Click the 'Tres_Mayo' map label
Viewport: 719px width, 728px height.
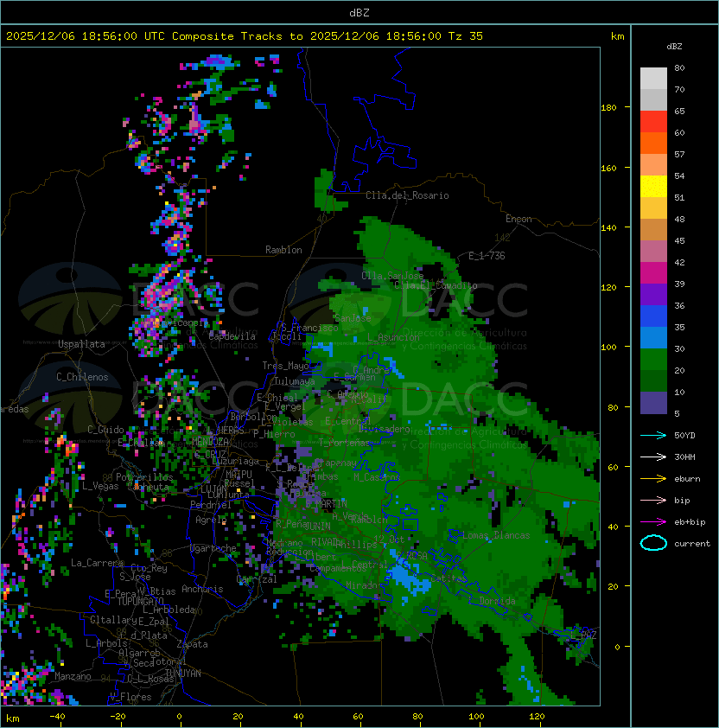pos(285,366)
